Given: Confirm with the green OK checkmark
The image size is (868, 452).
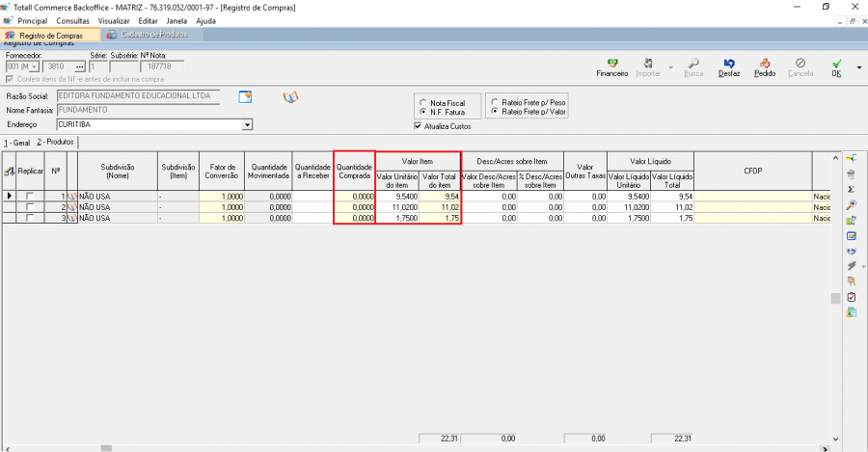Looking at the screenshot, I should pyautogui.click(x=835, y=66).
